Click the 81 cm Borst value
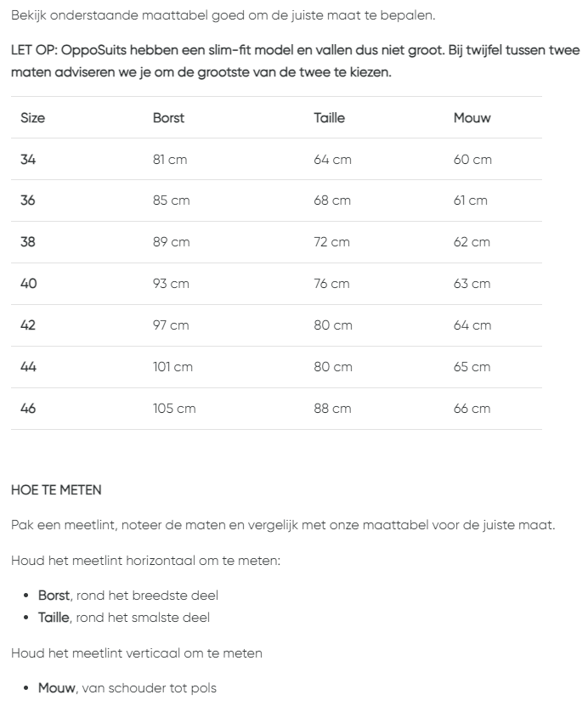588x706 pixels. (x=171, y=160)
